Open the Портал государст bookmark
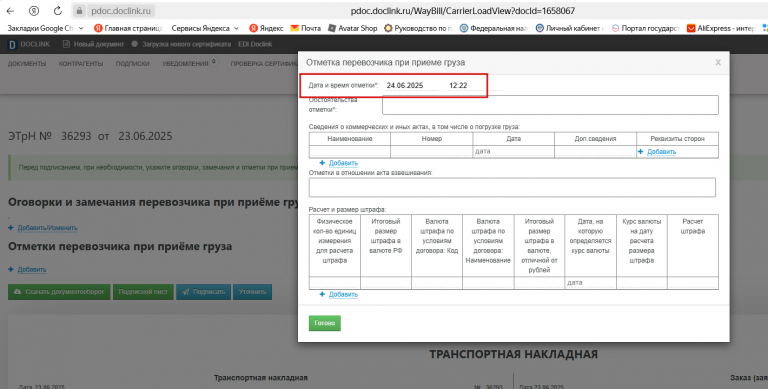 pyautogui.click(x=645, y=28)
